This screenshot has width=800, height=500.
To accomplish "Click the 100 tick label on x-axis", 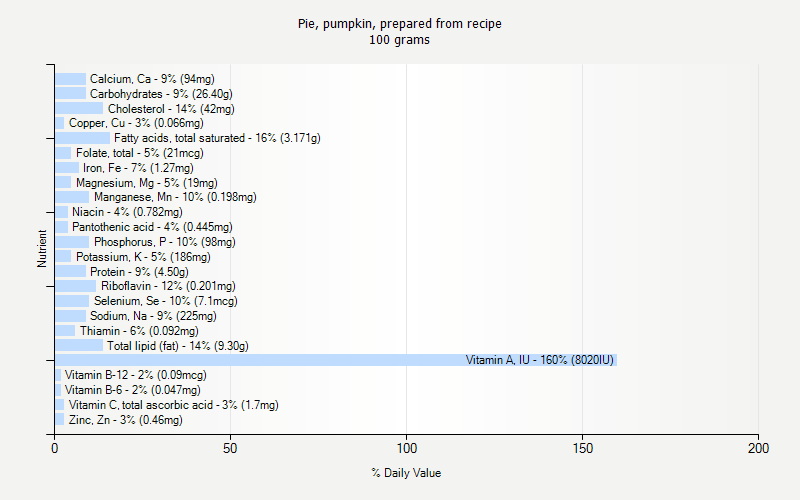I will point(406,450).
